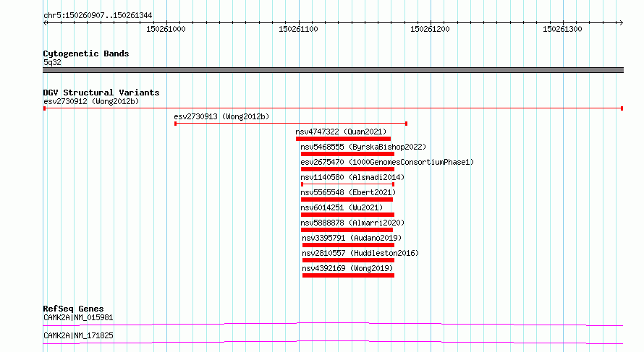
Task: Click esv2675470 (1000GenomesConsortiumPhase1) label
Action: tap(387, 162)
